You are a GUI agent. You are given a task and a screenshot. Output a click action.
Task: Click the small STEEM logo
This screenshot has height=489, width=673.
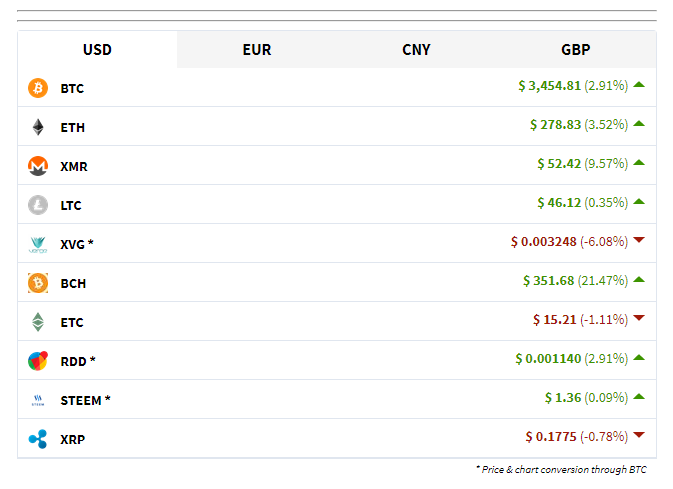coord(38,400)
